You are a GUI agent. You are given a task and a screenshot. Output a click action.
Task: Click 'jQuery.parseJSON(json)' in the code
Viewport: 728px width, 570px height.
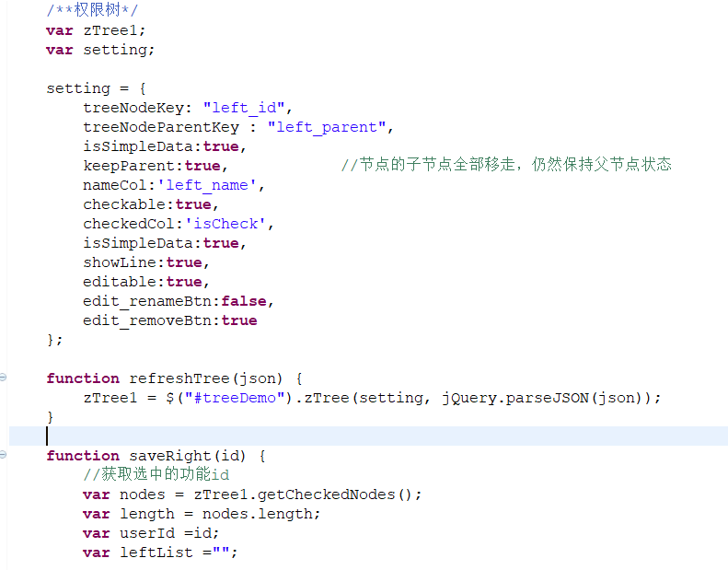[x=546, y=398]
